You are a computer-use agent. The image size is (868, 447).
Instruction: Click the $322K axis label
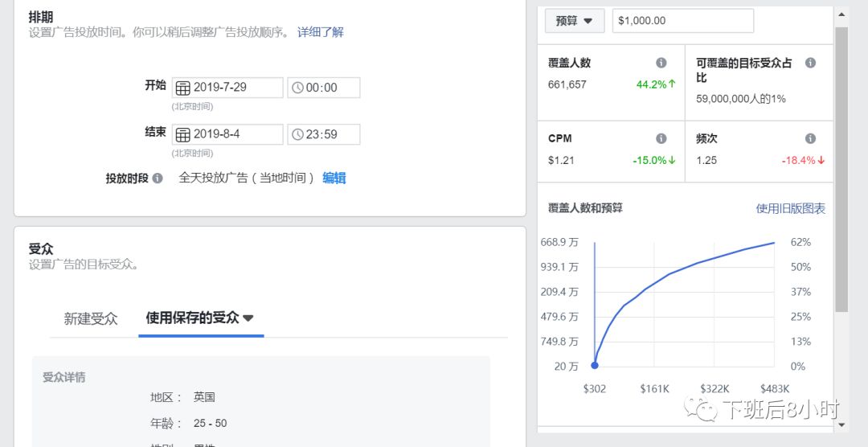point(714,389)
